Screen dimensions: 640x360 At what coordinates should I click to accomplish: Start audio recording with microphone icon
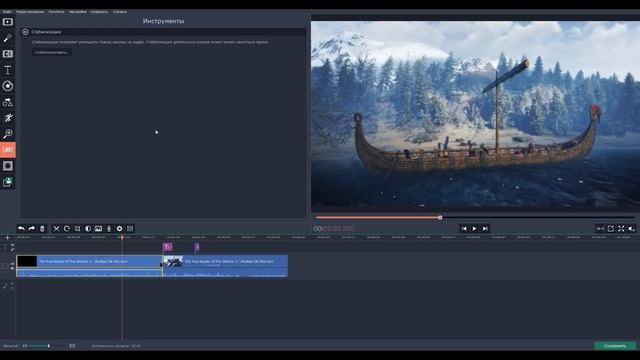(109, 229)
